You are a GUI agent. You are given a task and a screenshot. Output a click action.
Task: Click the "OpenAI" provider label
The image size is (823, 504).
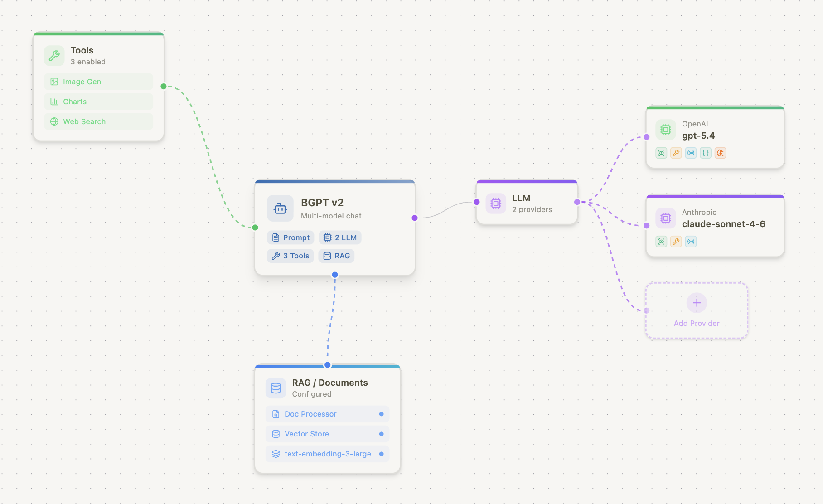[x=695, y=124]
